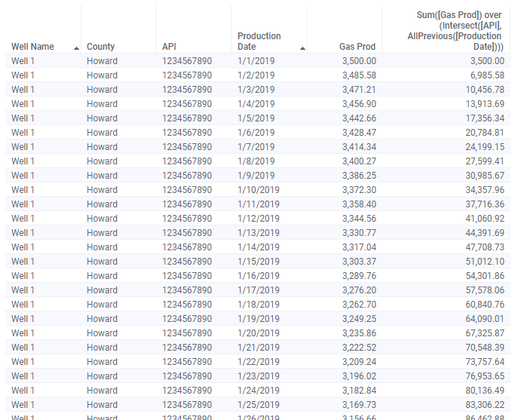Select cumulative sum cell 67,325.87
The image size is (521, 420).
tap(485, 333)
